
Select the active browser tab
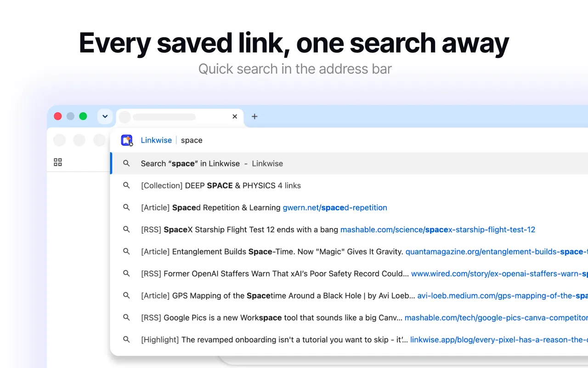(180, 117)
